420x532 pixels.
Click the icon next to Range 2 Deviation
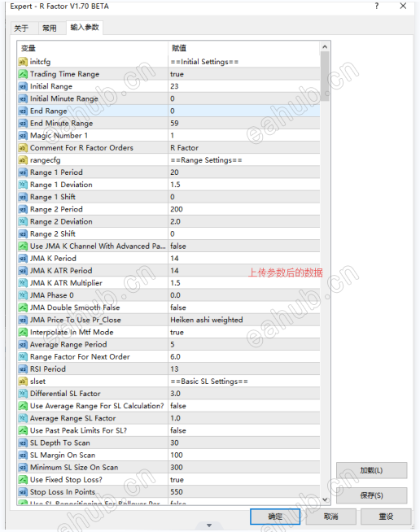pos(23,221)
